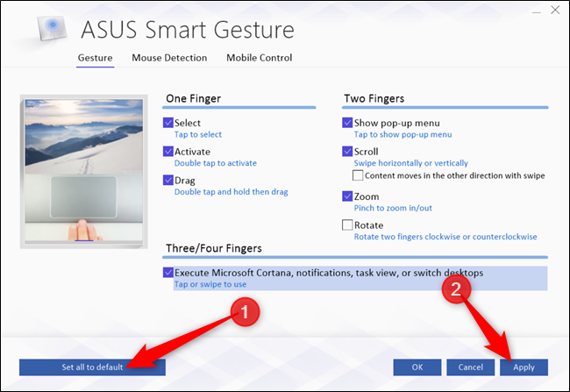The image size is (570, 392).
Task: Uncheck Show pop-up menu gesture
Action: pos(347,123)
